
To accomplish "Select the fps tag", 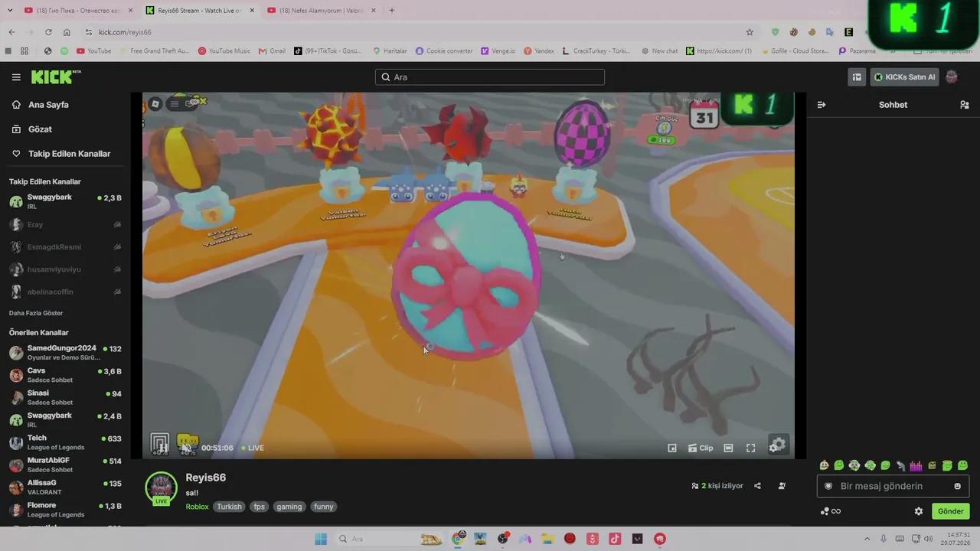I will [x=260, y=507].
